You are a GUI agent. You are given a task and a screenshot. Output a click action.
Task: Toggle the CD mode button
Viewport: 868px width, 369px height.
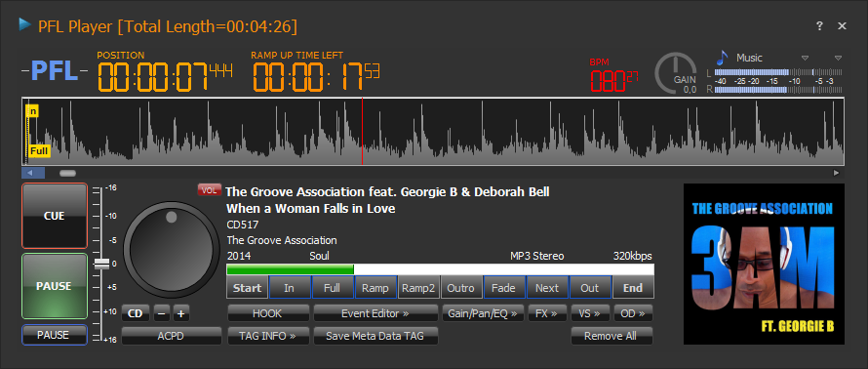(x=136, y=313)
